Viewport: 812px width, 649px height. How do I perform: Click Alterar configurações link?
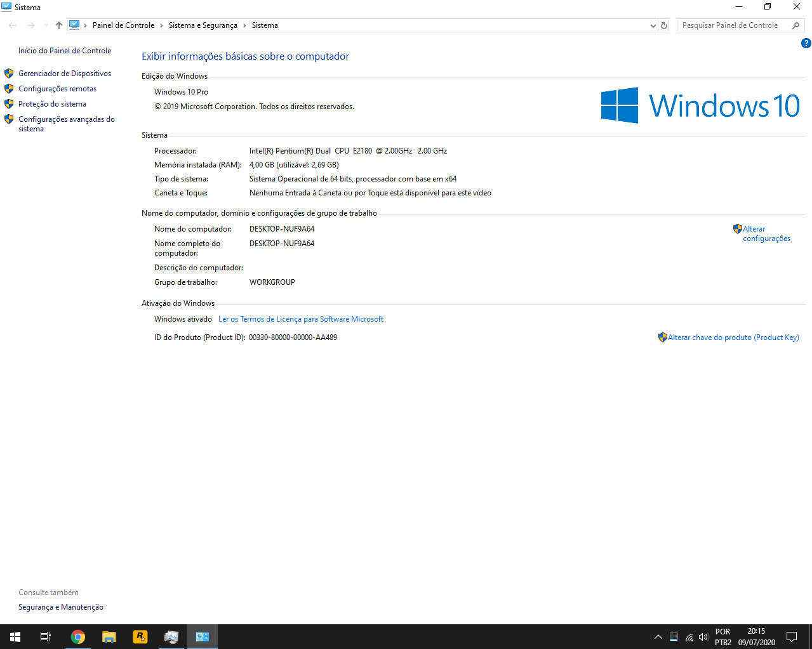pyautogui.click(x=766, y=233)
